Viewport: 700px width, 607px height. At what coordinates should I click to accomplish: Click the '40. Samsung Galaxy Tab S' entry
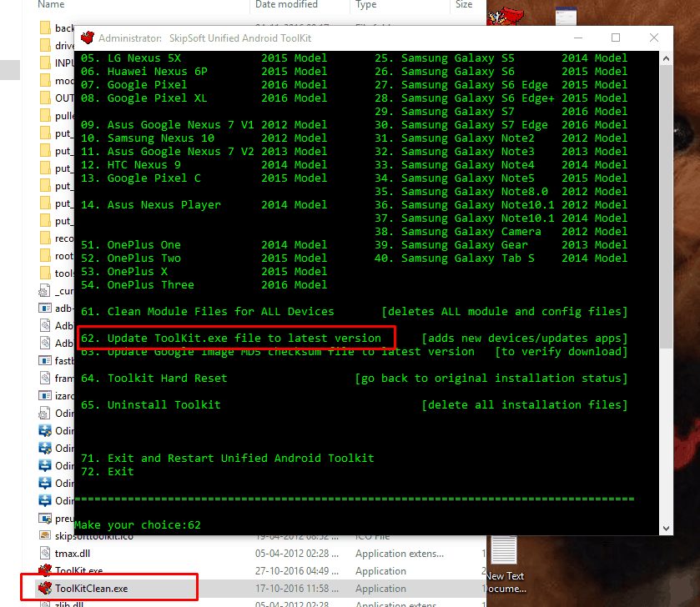455,258
